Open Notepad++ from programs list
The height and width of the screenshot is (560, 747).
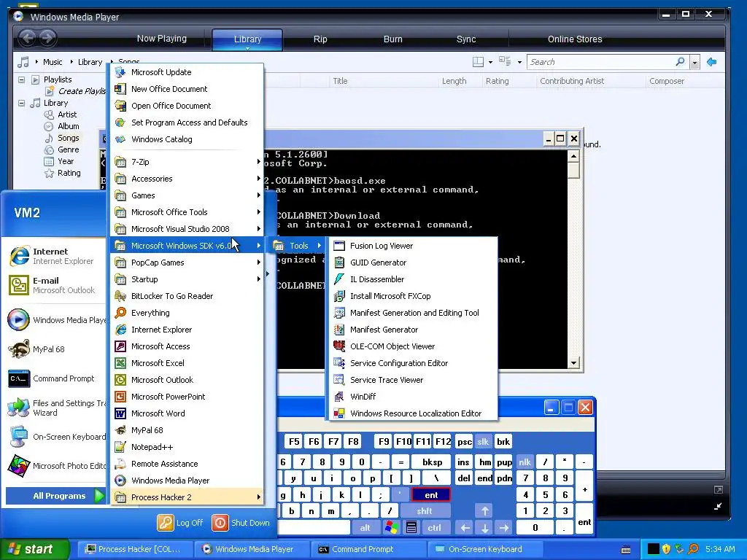tap(187, 447)
